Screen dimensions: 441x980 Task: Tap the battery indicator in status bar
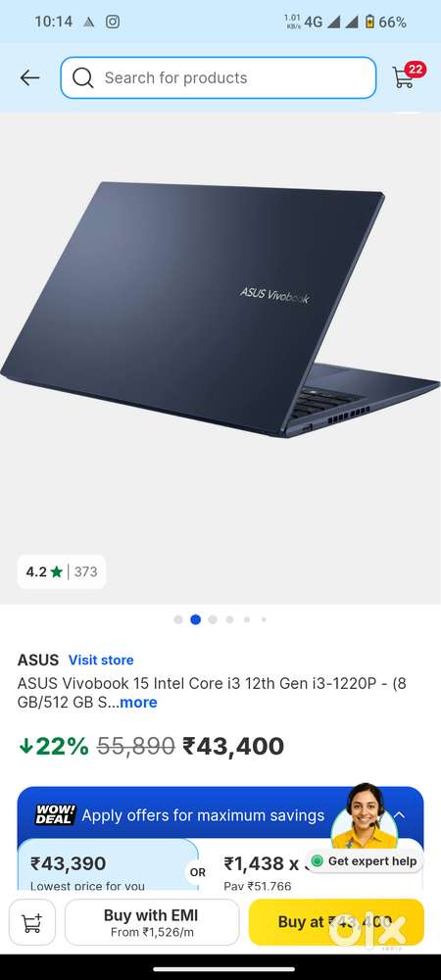click(x=369, y=22)
